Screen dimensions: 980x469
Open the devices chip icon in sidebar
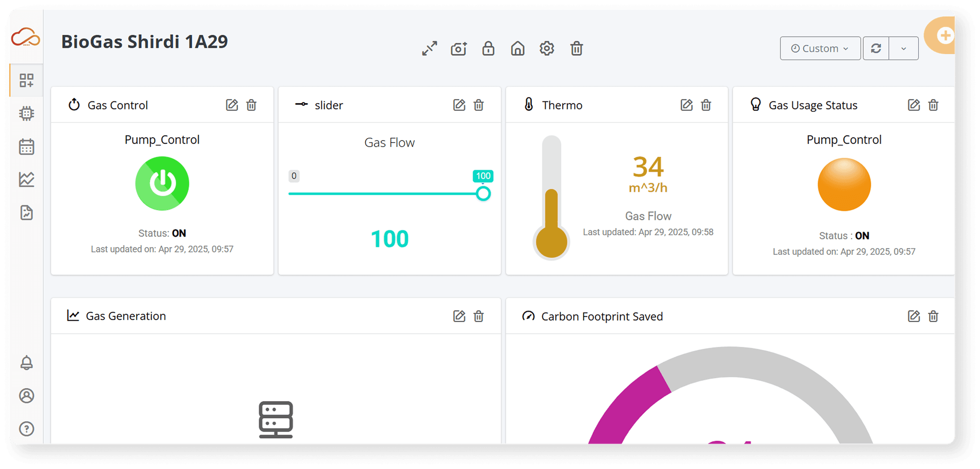[x=27, y=113]
